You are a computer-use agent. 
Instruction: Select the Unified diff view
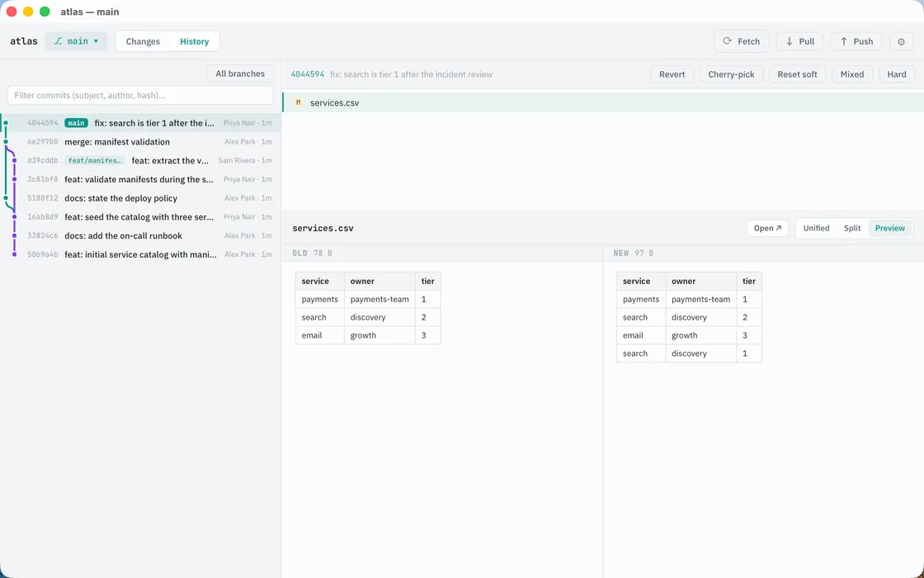pos(816,228)
